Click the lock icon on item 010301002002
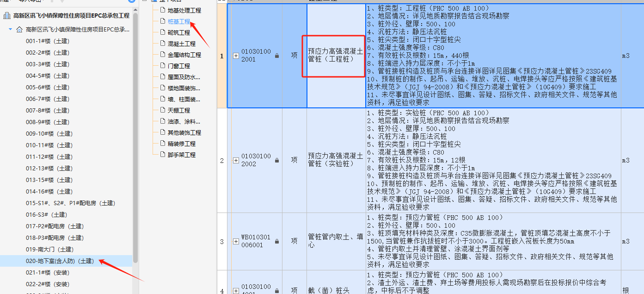 pos(277,160)
